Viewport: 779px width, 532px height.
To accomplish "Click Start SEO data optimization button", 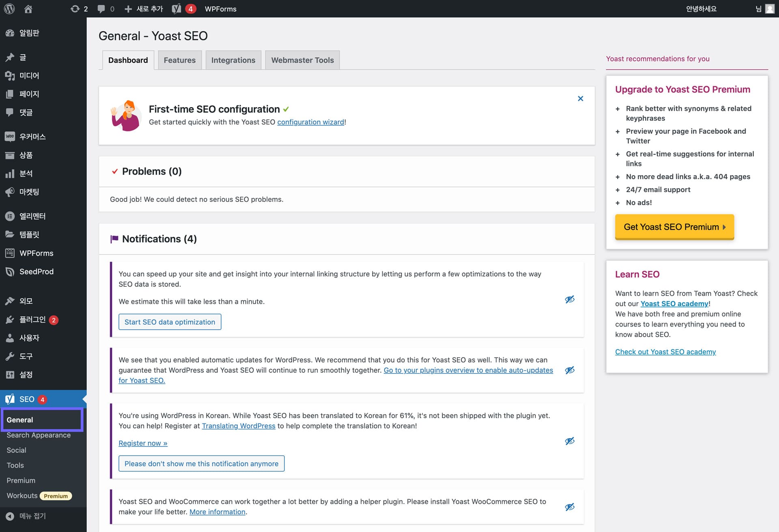I will [170, 322].
